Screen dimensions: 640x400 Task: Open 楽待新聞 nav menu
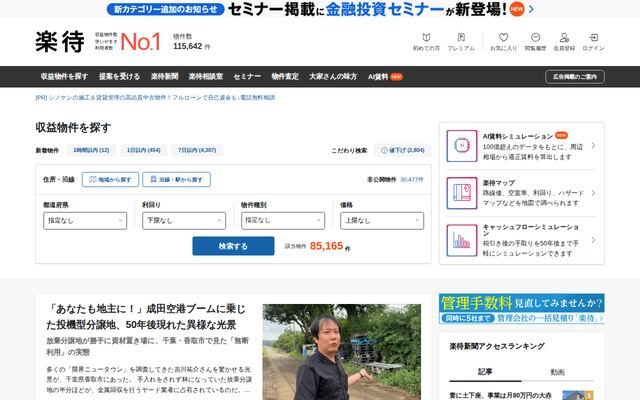[164, 76]
